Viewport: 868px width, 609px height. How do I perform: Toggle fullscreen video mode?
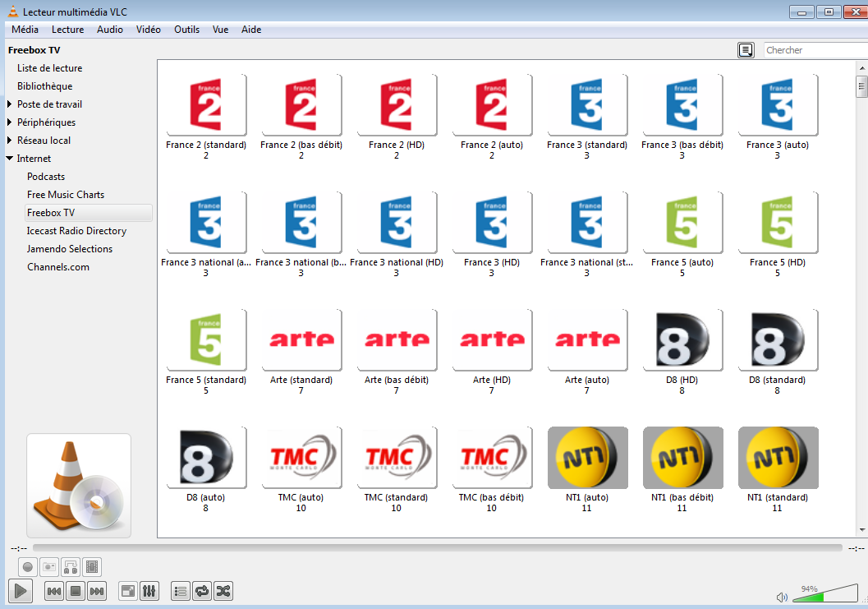pos(128,591)
